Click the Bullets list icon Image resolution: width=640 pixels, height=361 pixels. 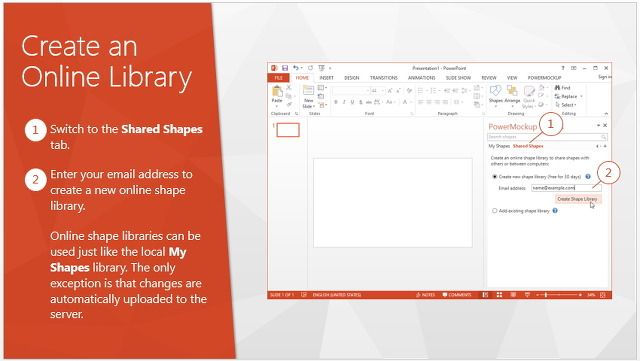(421, 91)
